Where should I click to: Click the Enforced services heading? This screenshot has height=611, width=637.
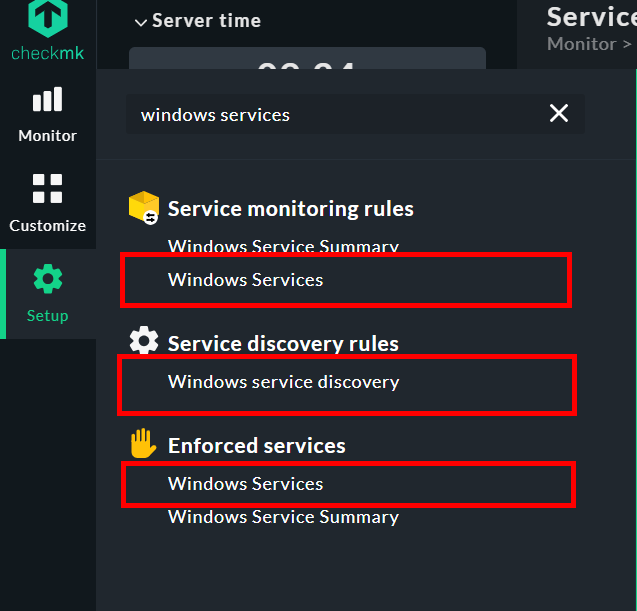[257, 446]
